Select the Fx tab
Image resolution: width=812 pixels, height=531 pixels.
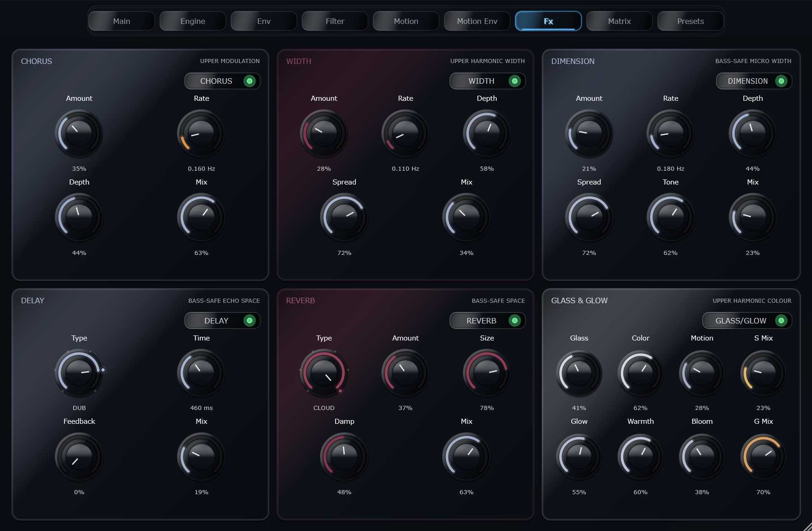point(548,21)
